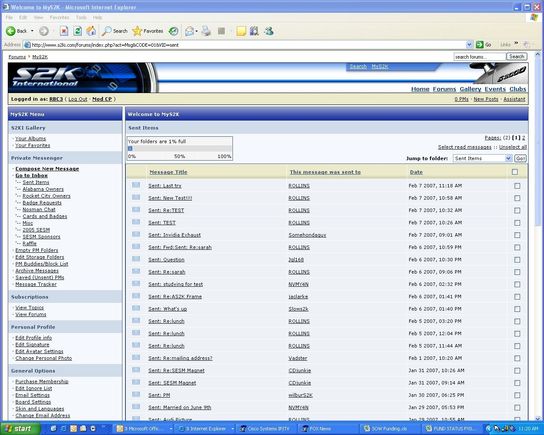Check the box for Sent: Last try
This screenshot has width=544, height=435.
click(x=517, y=186)
